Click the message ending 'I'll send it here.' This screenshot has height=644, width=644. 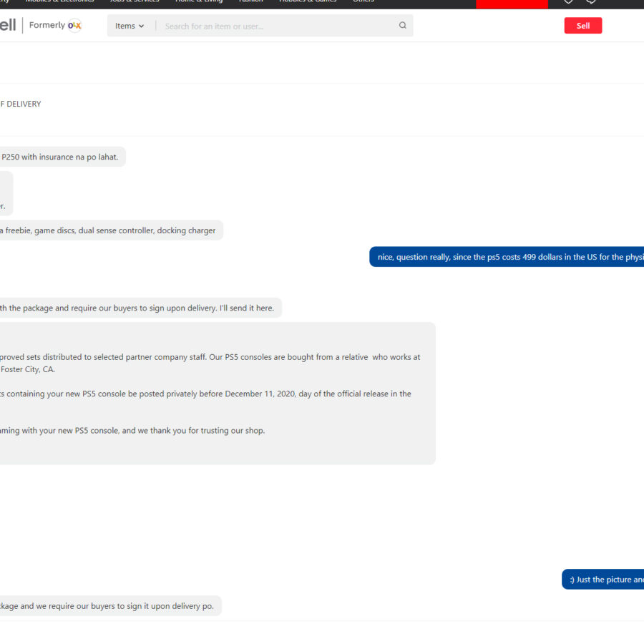pyautogui.click(x=140, y=308)
